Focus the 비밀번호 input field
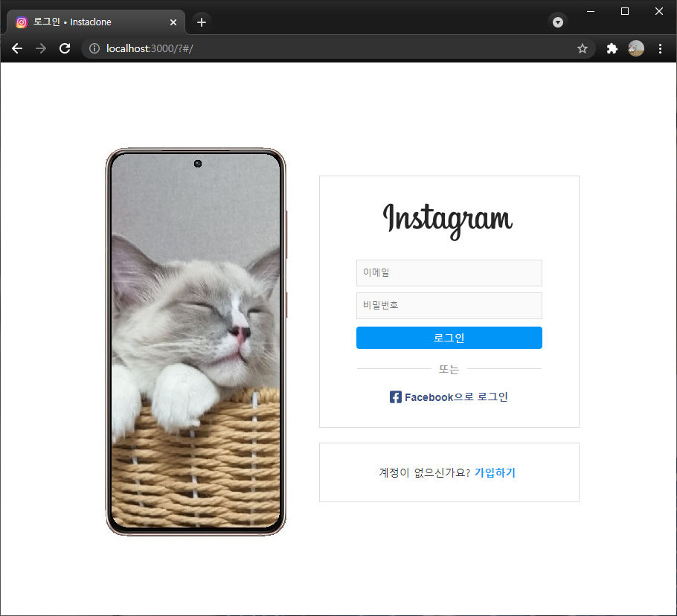This screenshot has height=616, width=677. 449,306
